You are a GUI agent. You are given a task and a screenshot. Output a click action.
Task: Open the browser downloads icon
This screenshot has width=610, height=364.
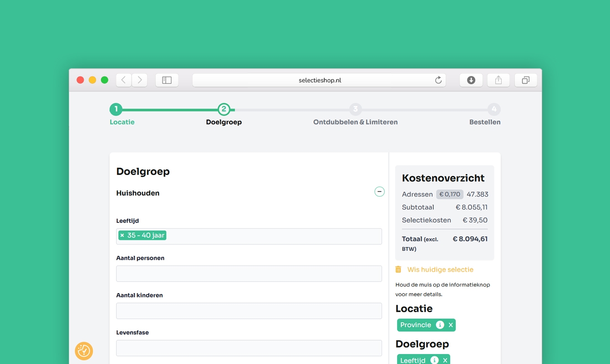(471, 80)
